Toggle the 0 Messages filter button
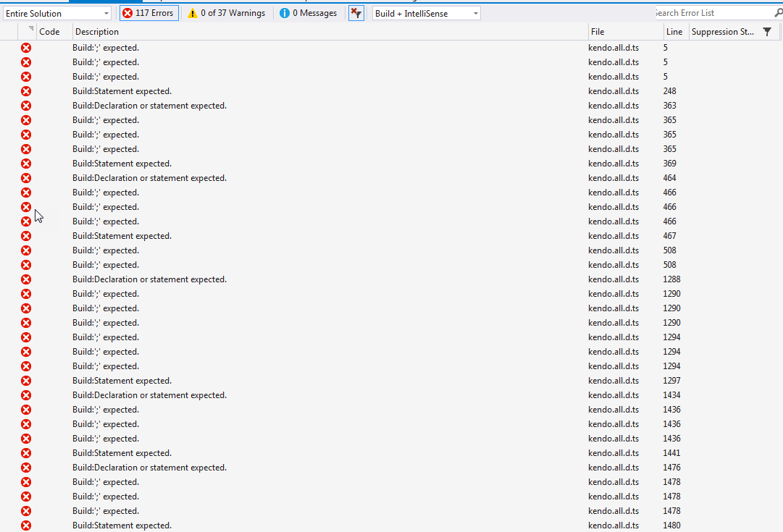The width and height of the screenshot is (783, 532). click(x=308, y=13)
